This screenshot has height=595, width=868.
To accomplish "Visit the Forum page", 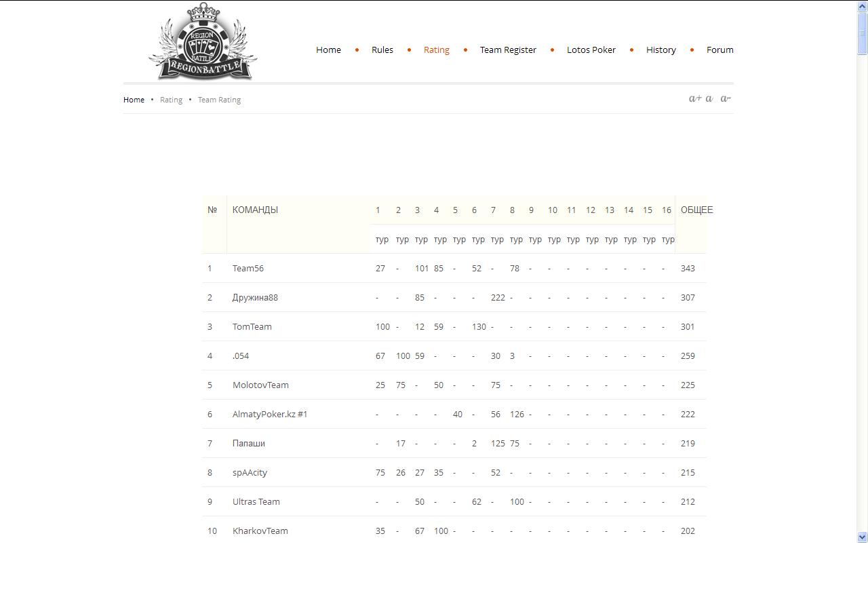I will [x=719, y=50].
